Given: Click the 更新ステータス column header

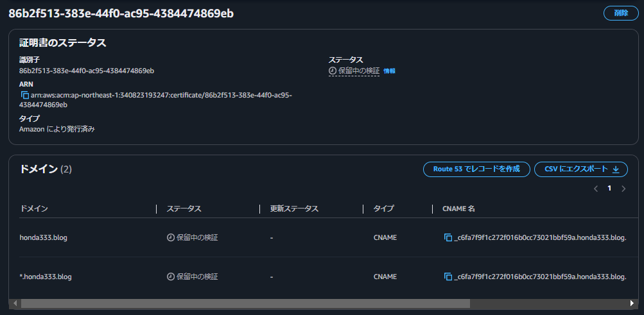Looking at the screenshot, I should point(294,209).
